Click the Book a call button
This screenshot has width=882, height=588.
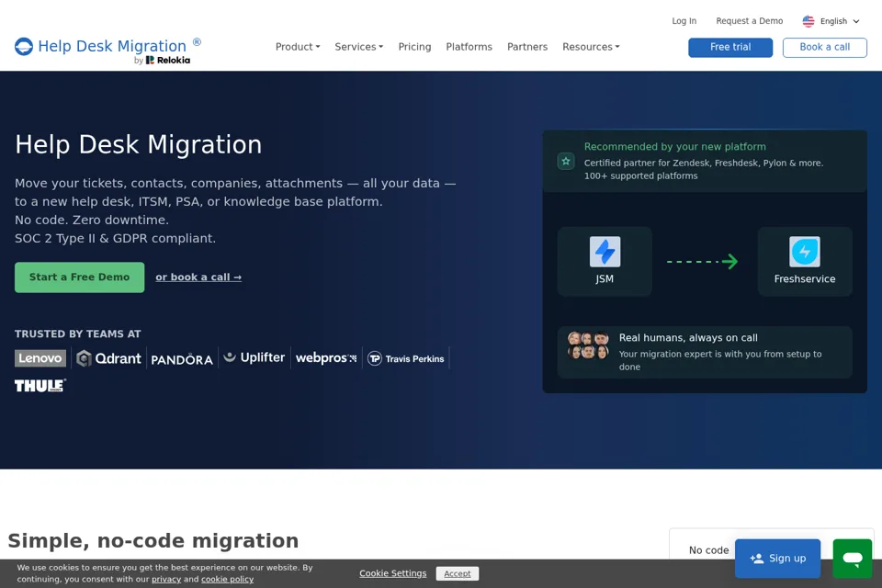pyautogui.click(x=825, y=47)
